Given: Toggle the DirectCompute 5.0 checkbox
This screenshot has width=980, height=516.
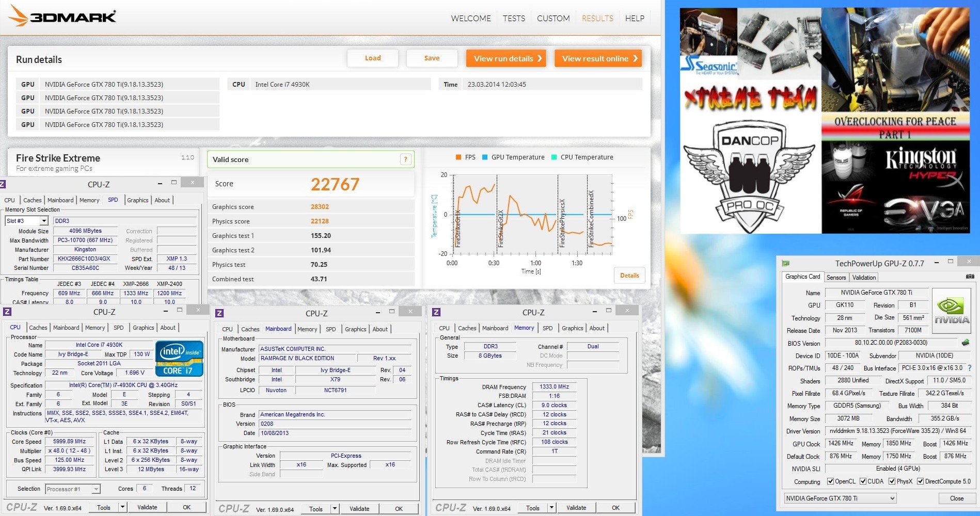Looking at the screenshot, I should [920, 481].
